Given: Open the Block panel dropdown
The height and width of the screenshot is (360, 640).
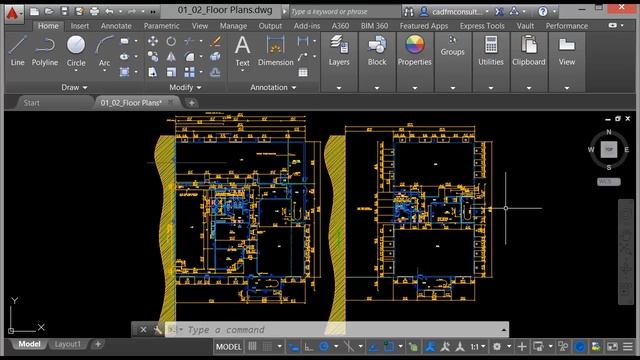Looking at the screenshot, I should tap(377, 88).
